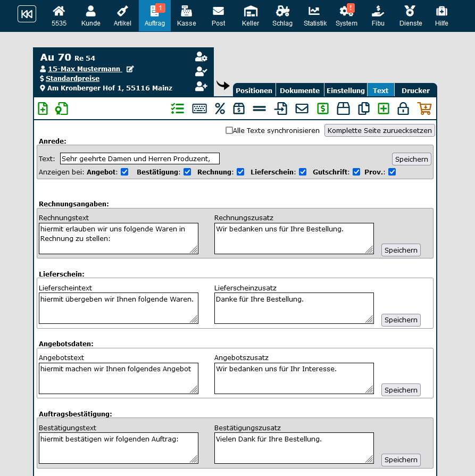Viewport: 475px width, 476px height.
Task: Click the envelope email icon in toolbar
Action: (x=302, y=109)
